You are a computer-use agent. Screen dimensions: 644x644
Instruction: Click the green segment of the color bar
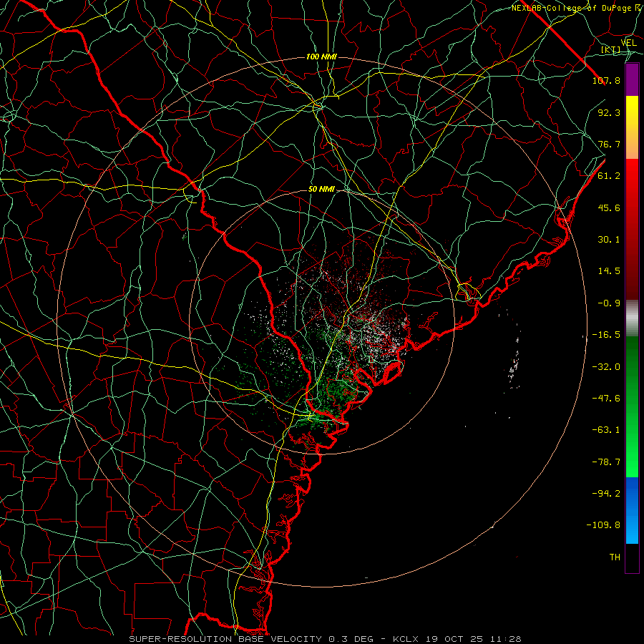pyautogui.click(x=632, y=406)
